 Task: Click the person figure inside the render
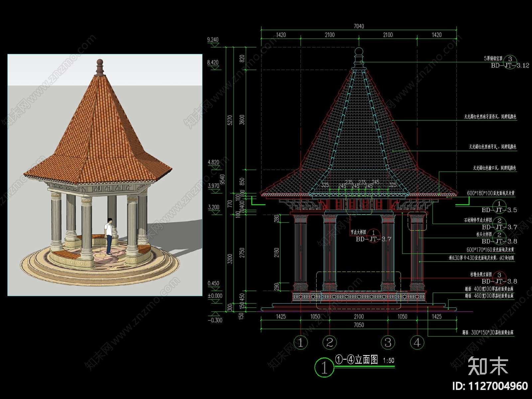[x=108, y=236]
